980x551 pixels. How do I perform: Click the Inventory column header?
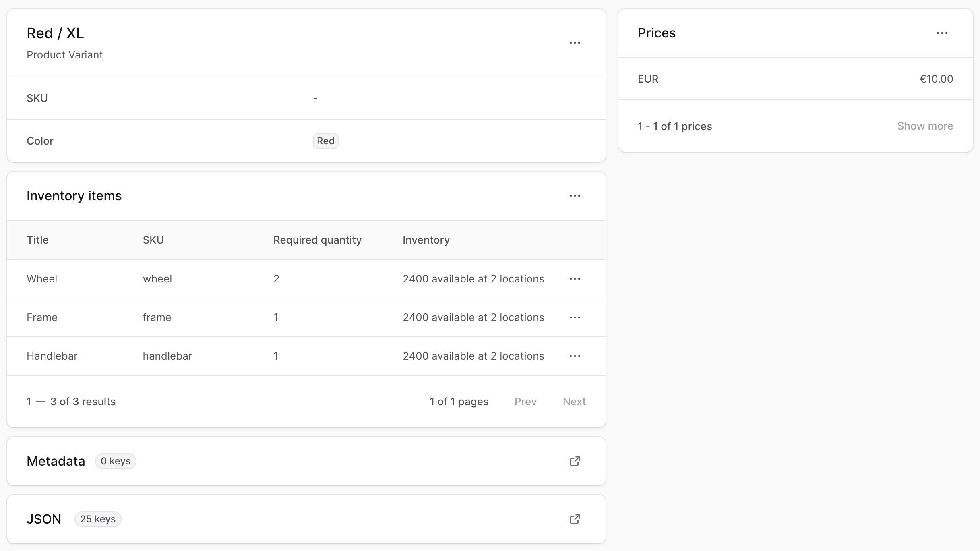pyautogui.click(x=426, y=240)
